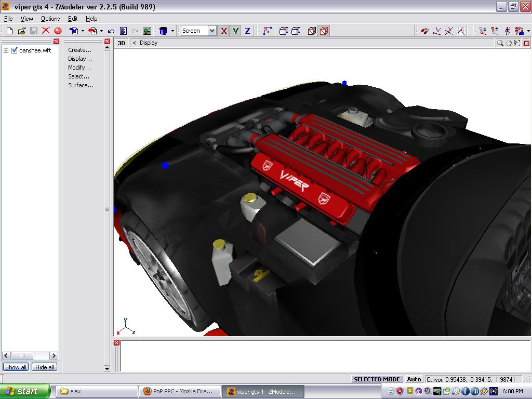
Task: Open the Screen coordinate system dropdown
Action: (x=212, y=31)
